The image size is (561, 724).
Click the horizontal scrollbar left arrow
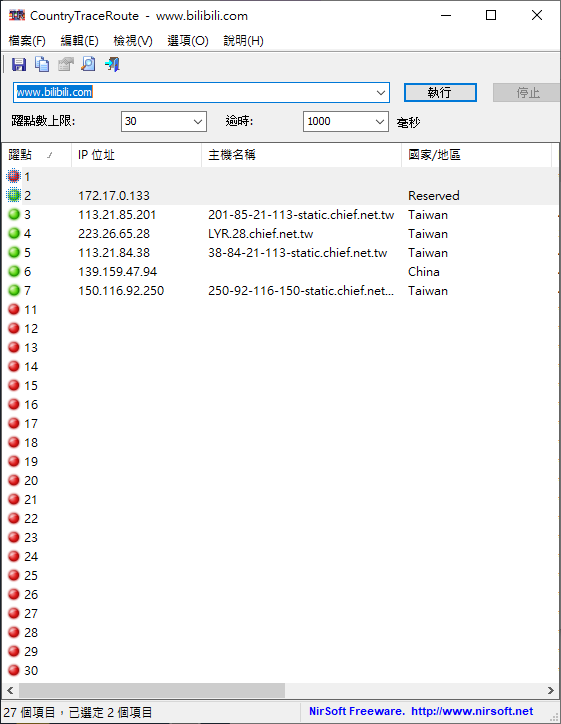[10, 690]
